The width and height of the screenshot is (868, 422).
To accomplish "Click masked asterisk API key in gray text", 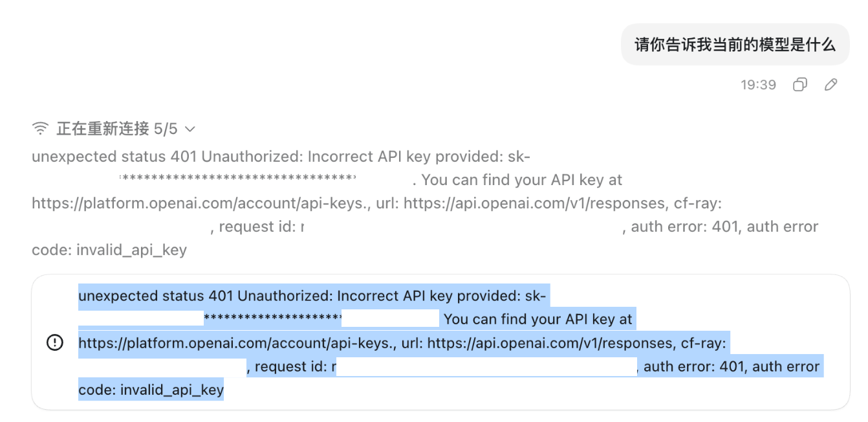I will point(238,177).
